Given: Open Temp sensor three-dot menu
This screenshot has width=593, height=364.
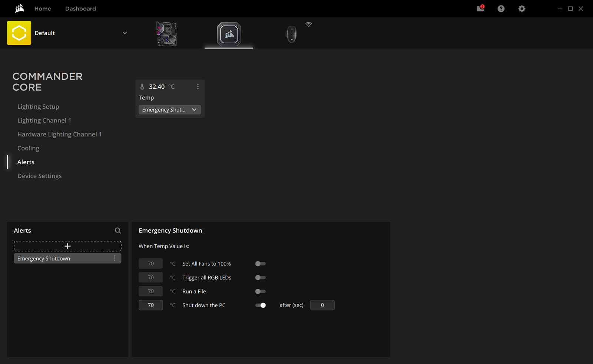Looking at the screenshot, I should pos(198,86).
